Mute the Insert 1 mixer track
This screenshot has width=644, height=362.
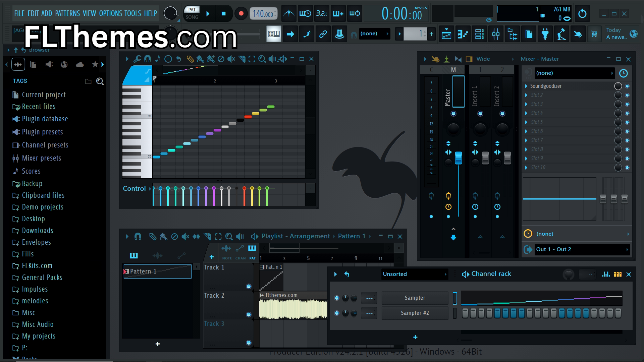(480, 114)
